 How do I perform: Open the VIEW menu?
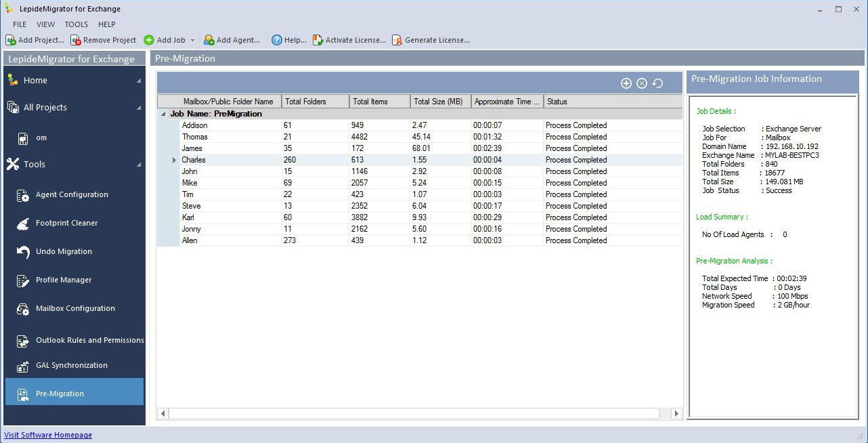pos(46,24)
